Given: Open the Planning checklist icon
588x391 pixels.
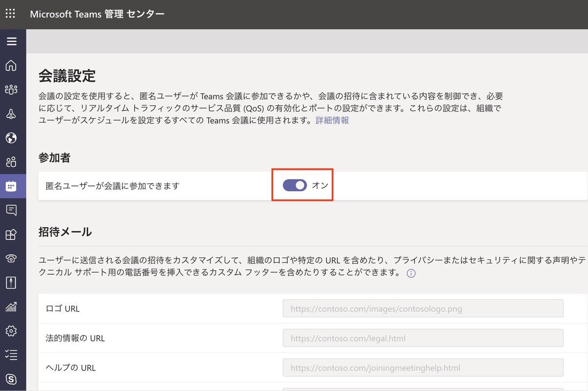Looking at the screenshot, I should (x=11, y=355).
